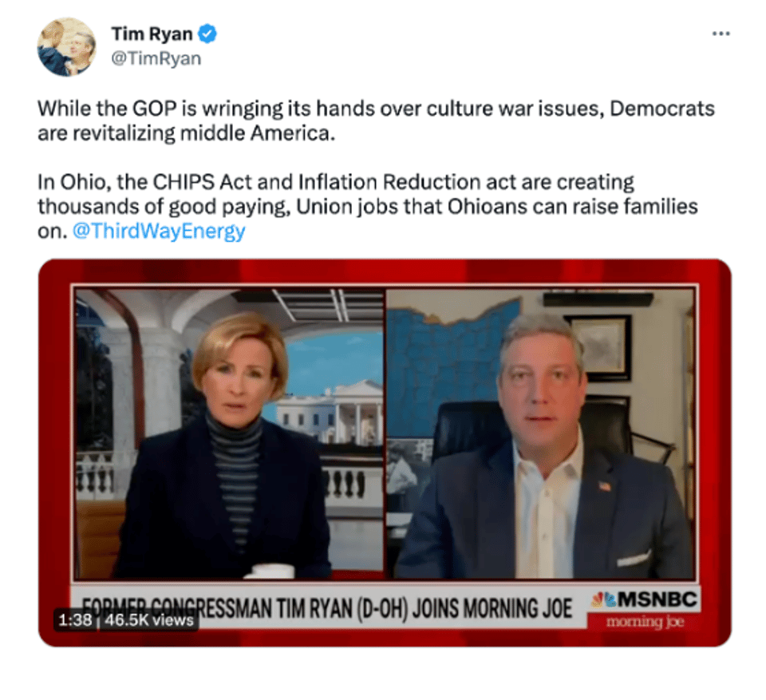This screenshot has height=700, width=766.
Task: Click the host's left video panel
Action: click(x=230, y=434)
